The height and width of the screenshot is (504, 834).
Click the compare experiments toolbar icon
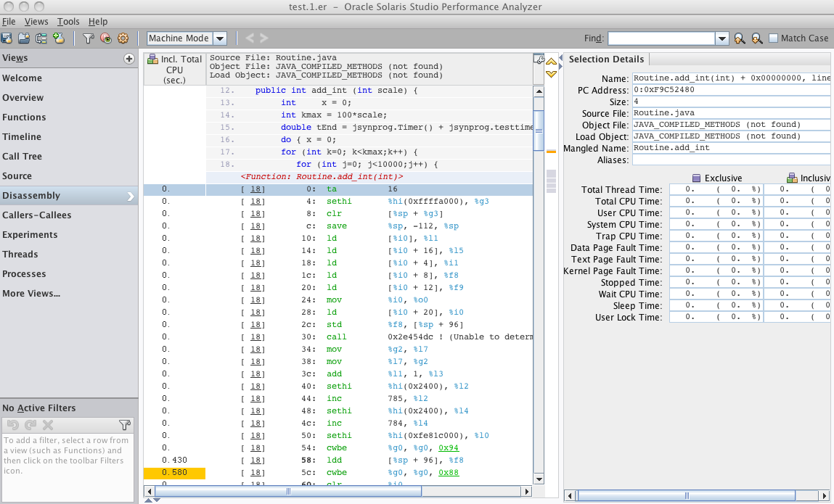(41, 38)
